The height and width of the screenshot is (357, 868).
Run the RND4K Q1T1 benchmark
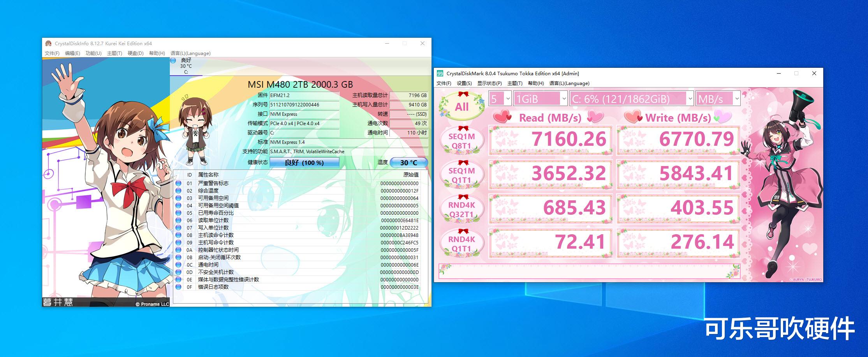click(462, 243)
